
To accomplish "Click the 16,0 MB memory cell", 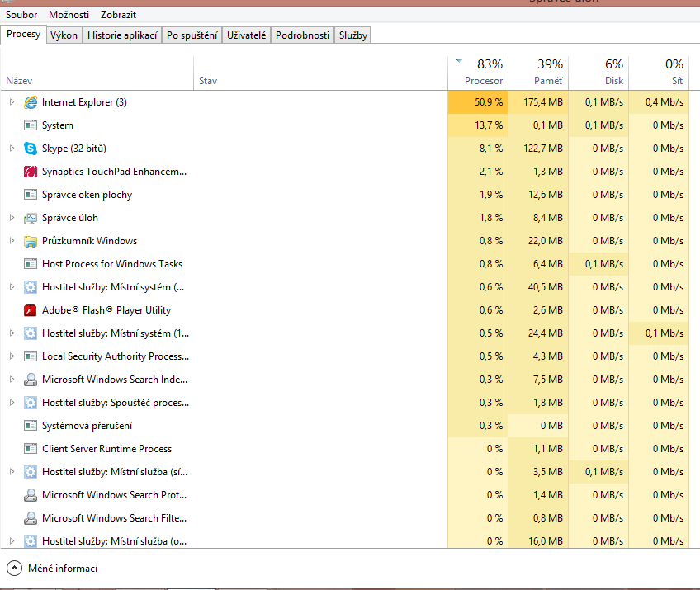I will (x=538, y=541).
